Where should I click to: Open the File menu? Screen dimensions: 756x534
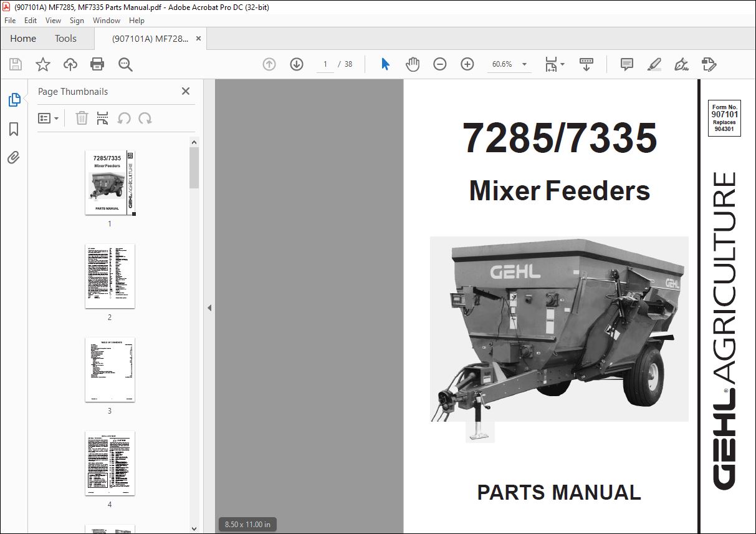(x=10, y=21)
